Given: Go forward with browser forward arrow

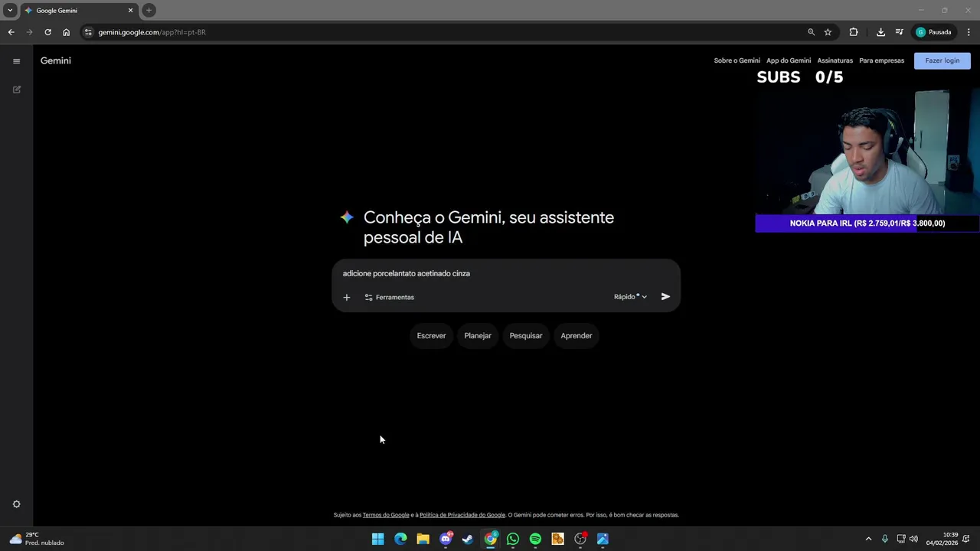Looking at the screenshot, I should pos(29,32).
